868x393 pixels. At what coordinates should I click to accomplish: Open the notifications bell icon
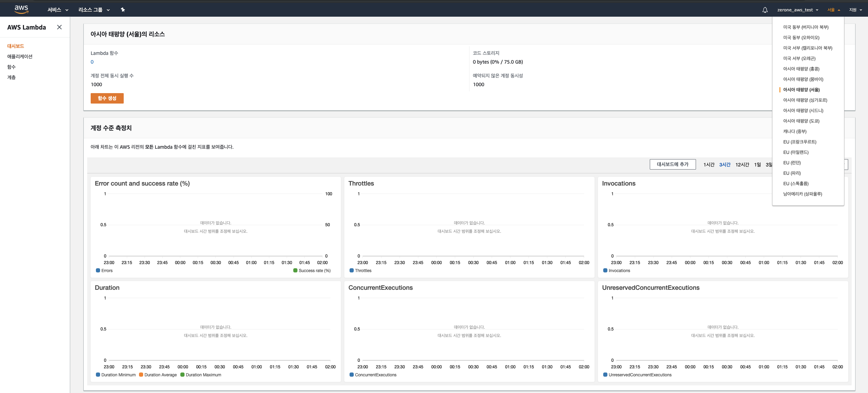coord(765,10)
